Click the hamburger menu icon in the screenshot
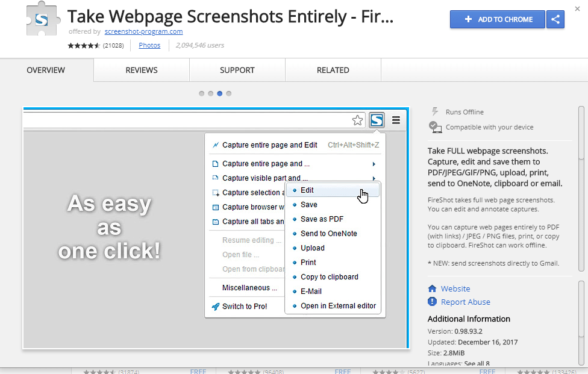588x374 pixels. point(396,120)
